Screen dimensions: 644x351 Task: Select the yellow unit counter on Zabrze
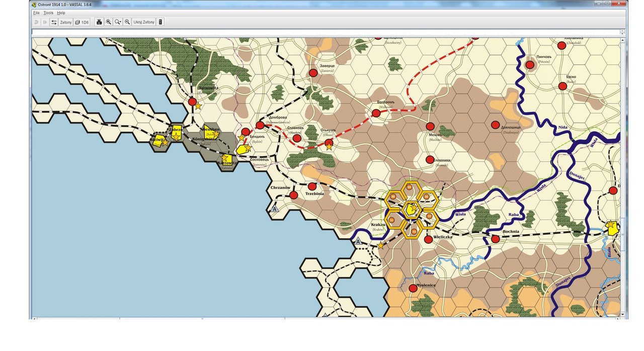(176, 133)
